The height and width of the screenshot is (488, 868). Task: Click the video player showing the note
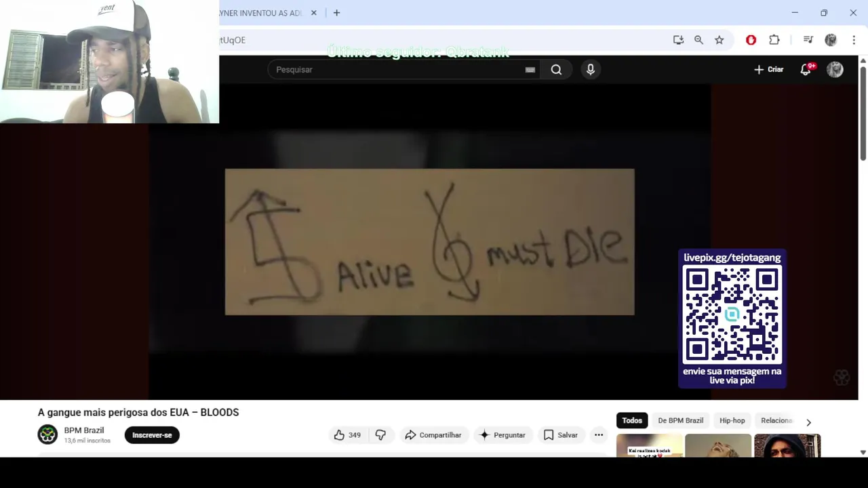point(430,241)
